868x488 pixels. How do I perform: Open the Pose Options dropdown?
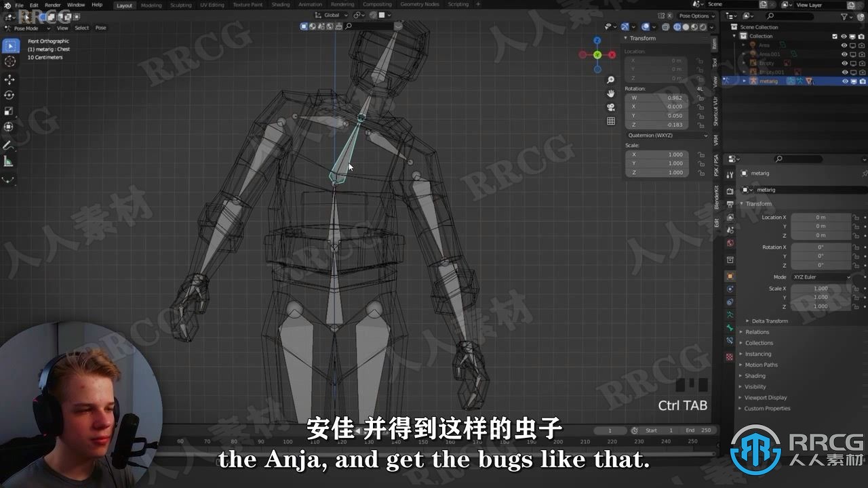point(696,16)
